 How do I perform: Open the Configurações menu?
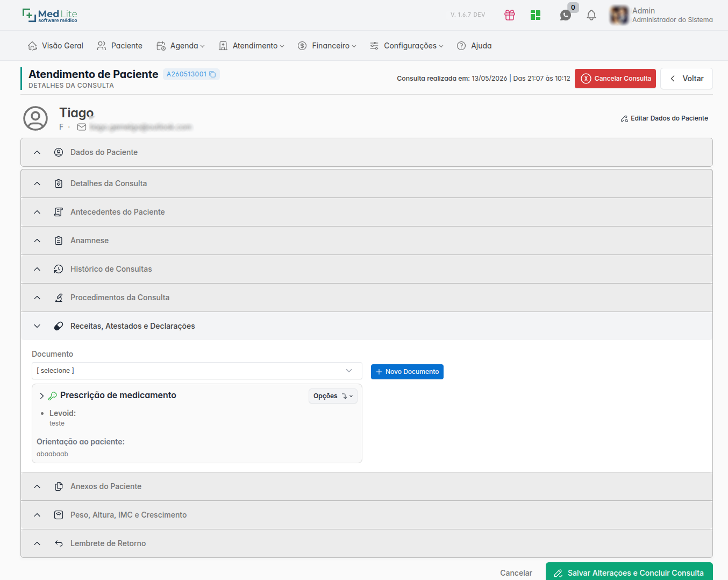[407, 46]
